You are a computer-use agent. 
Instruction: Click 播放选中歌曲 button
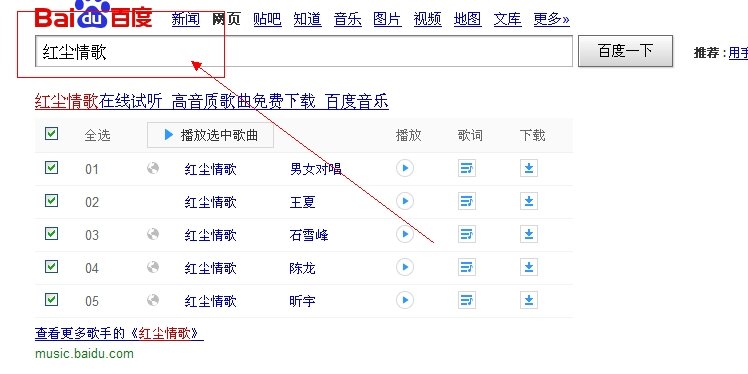(210, 135)
